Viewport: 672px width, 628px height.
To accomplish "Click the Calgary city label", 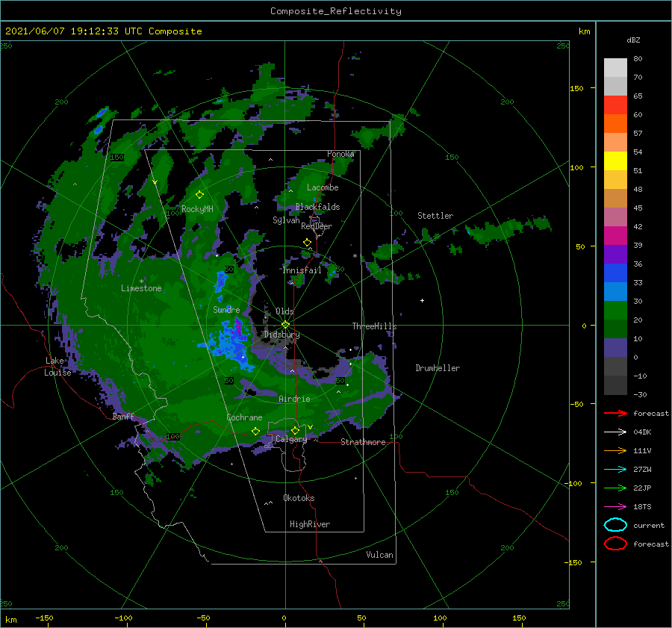I will click(x=291, y=439).
